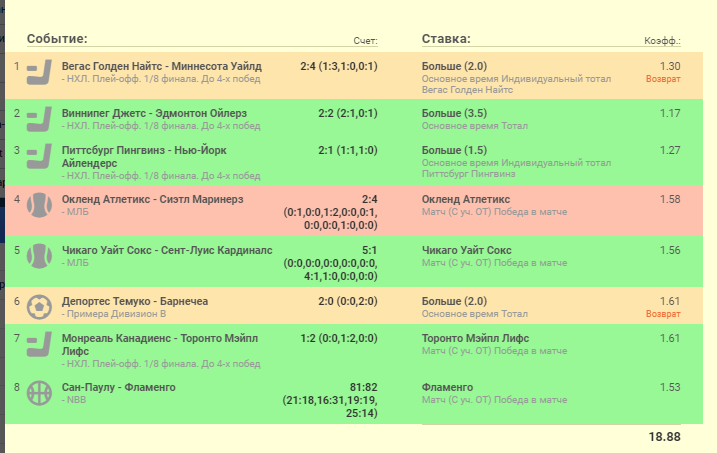Click score 2:2 (2:1,0:1)
Viewport: 717px width, 453px height.
pos(348,113)
